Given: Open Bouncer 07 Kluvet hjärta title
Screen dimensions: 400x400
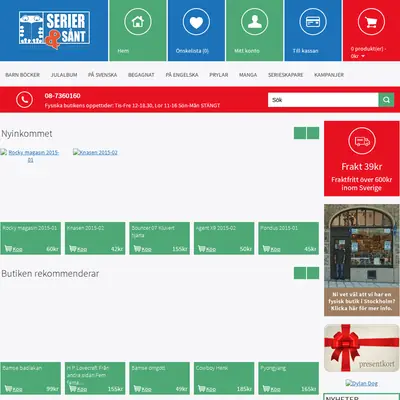Looking at the screenshot, I should coord(153,231).
